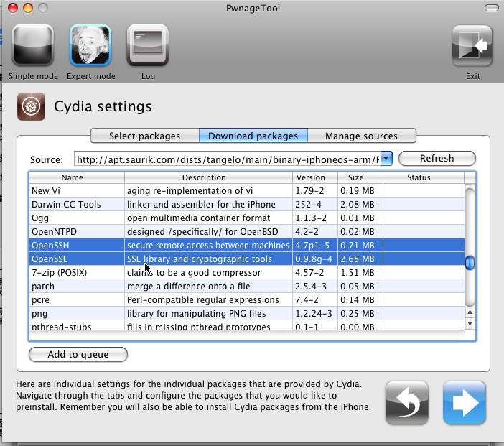Image resolution: width=504 pixels, height=446 pixels.
Task: Sort by Version column header
Action: coord(315,177)
